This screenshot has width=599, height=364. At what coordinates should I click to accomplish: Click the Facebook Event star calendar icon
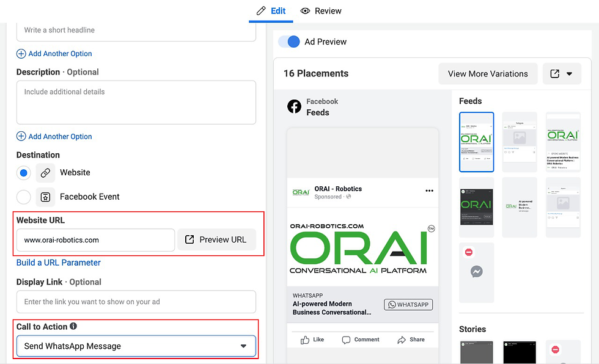point(45,197)
